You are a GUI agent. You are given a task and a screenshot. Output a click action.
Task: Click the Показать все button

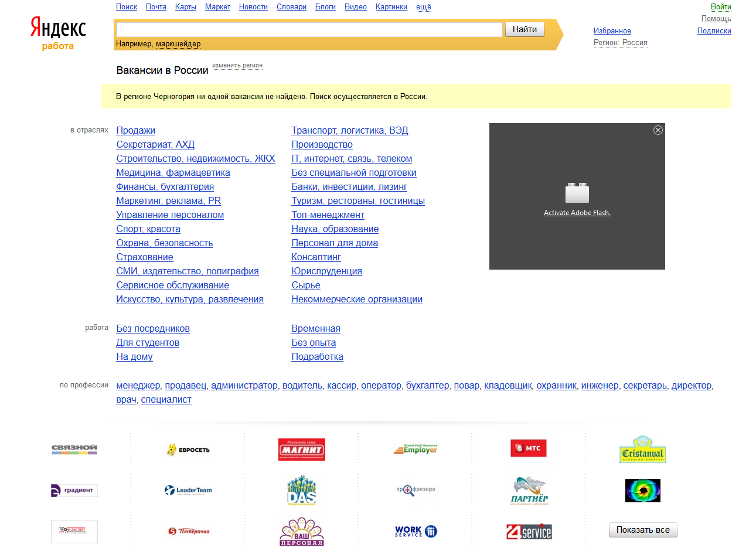pyautogui.click(x=643, y=530)
